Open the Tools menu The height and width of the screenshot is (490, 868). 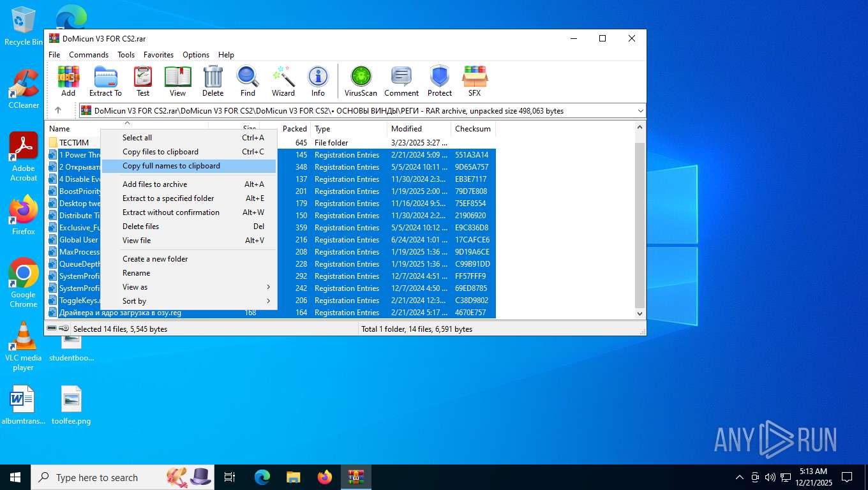[126, 55]
